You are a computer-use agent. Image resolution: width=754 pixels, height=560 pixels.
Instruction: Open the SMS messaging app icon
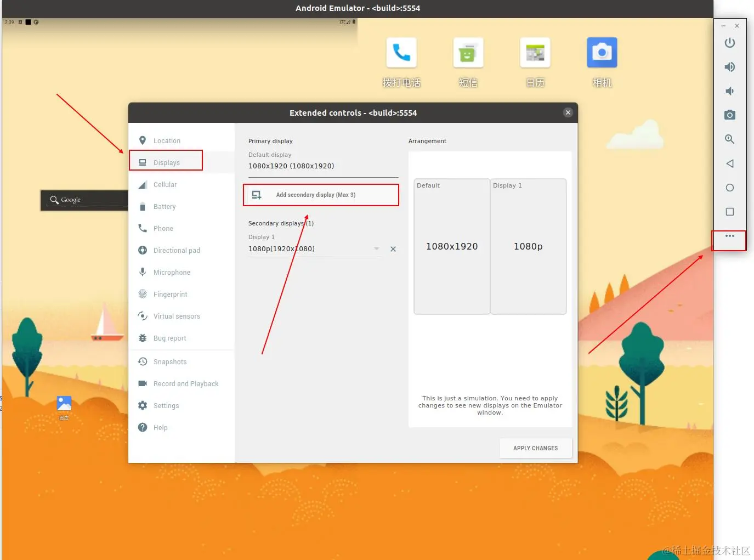point(468,53)
